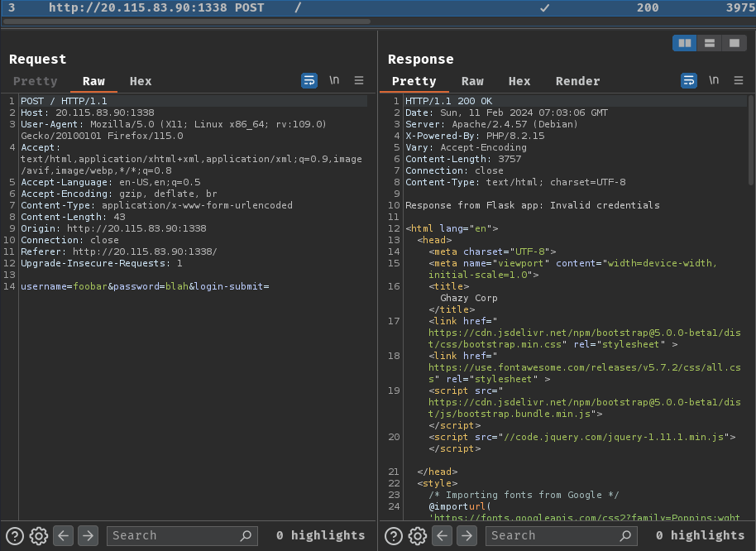Viewport: 756px width, 551px height.
Task: Open Request Pretty tab
Action: [x=36, y=81]
